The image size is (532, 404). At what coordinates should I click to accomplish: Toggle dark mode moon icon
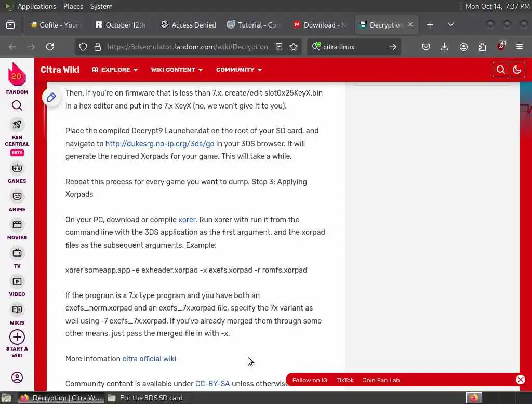click(517, 70)
